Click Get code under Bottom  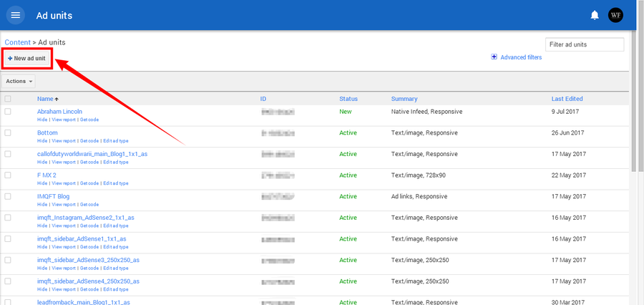(x=89, y=140)
